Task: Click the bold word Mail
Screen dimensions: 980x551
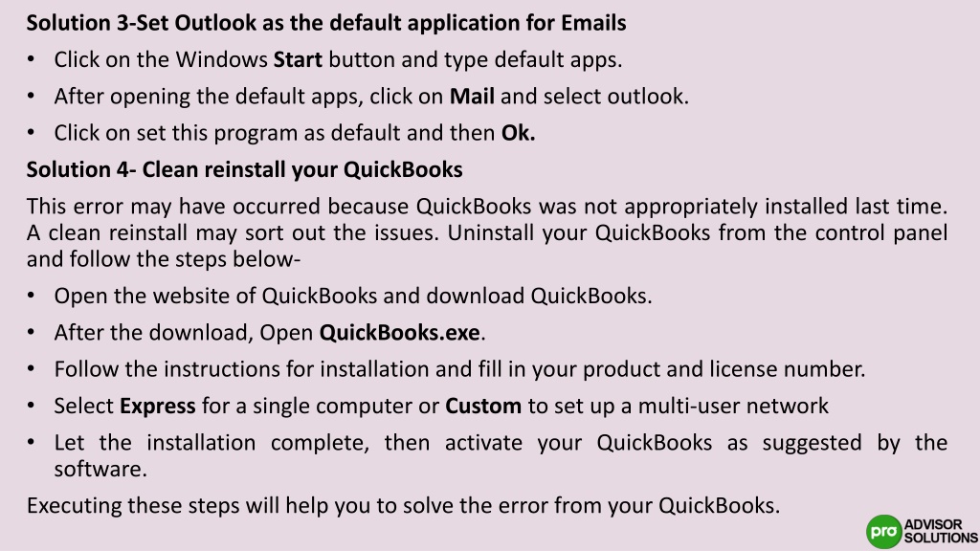Action: tap(472, 97)
